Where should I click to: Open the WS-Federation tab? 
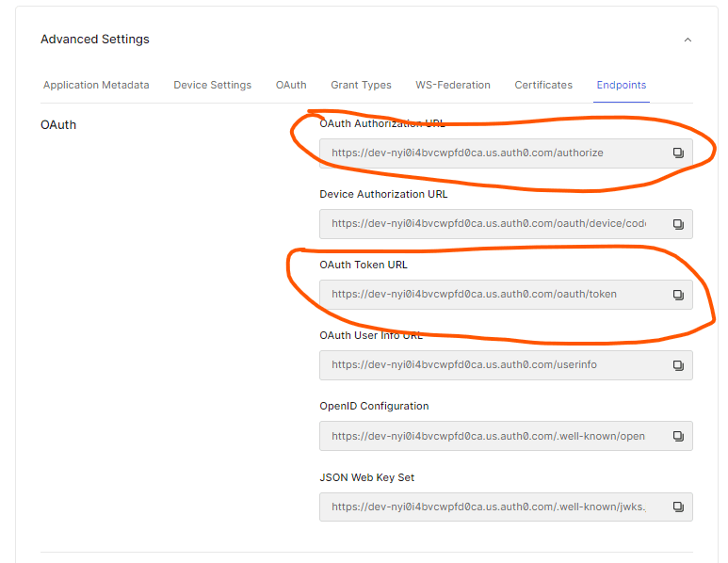point(453,85)
